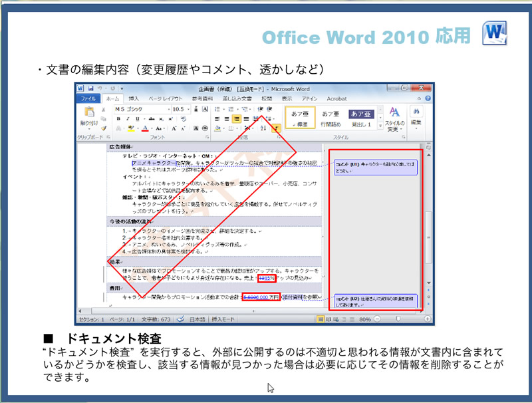The height and width of the screenshot is (403, 532).
Task: Click the Copy icon in clipboard group
Action: pos(104,119)
